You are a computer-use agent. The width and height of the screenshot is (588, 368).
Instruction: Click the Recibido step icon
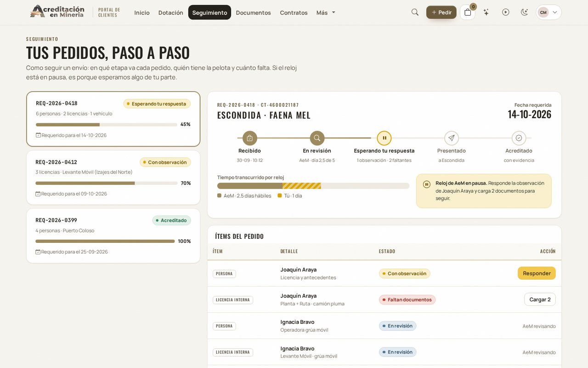(249, 138)
